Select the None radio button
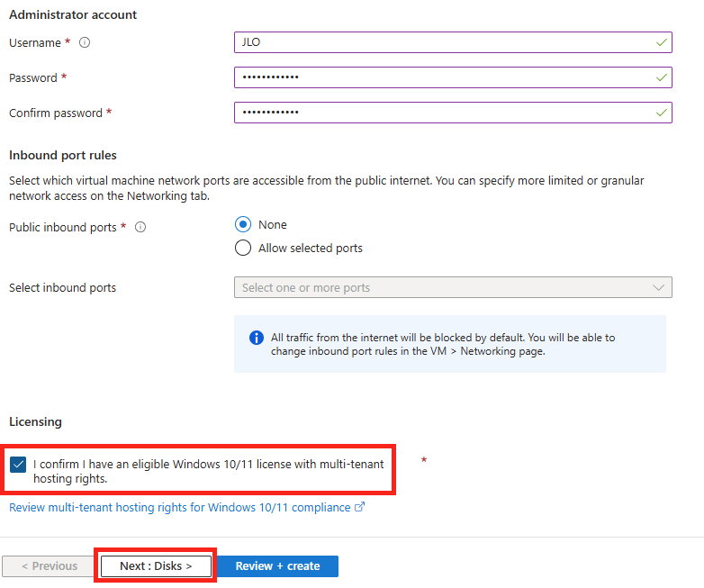The height and width of the screenshot is (588, 704). (243, 224)
